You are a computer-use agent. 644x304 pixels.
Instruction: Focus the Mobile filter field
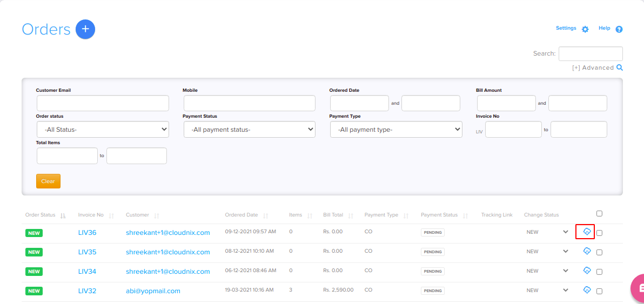tap(249, 103)
